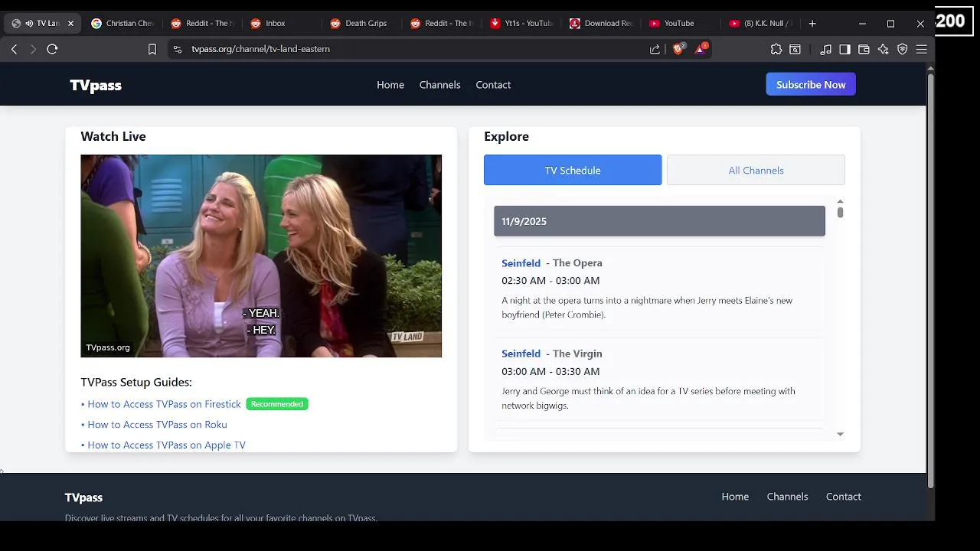Screen dimensions: 980x551
Task: Click the 03:00 AM - 03:30 AM time
Action: click(x=550, y=371)
